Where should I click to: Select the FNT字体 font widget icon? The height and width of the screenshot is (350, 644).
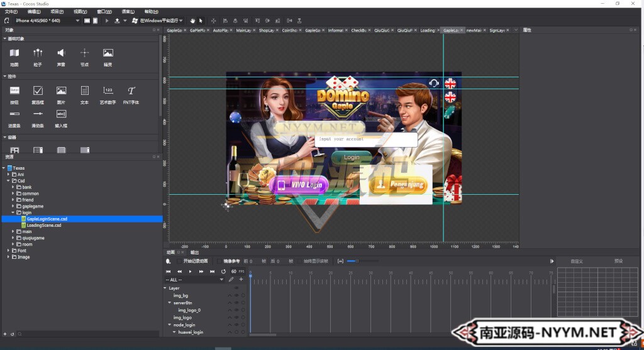pyautogui.click(x=131, y=91)
